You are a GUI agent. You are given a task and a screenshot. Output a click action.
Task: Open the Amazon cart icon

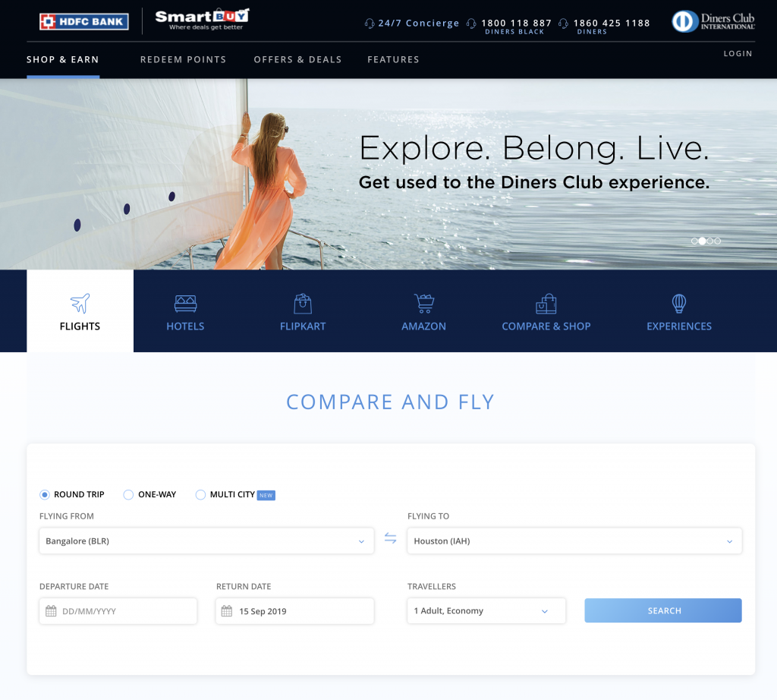click(423, 304)
